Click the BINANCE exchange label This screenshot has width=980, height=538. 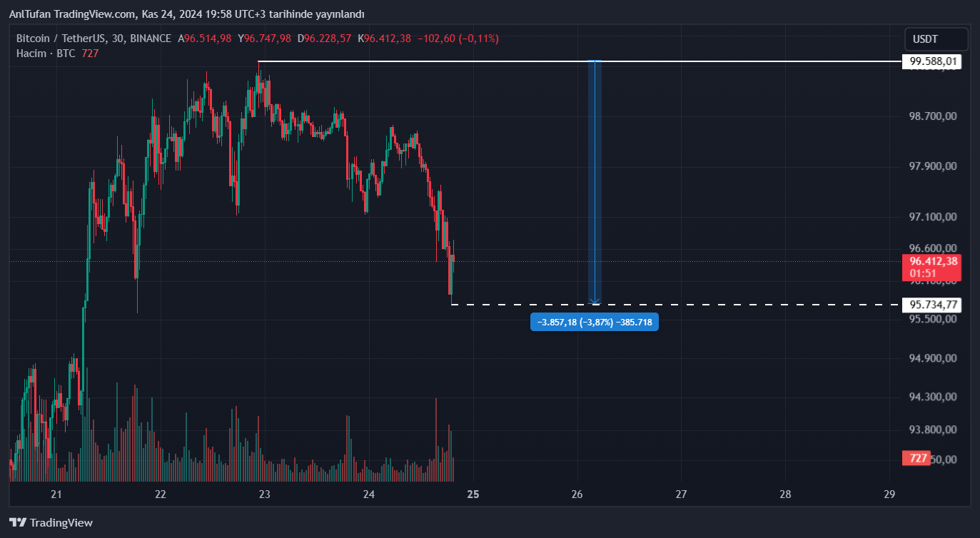coord(151,39)
